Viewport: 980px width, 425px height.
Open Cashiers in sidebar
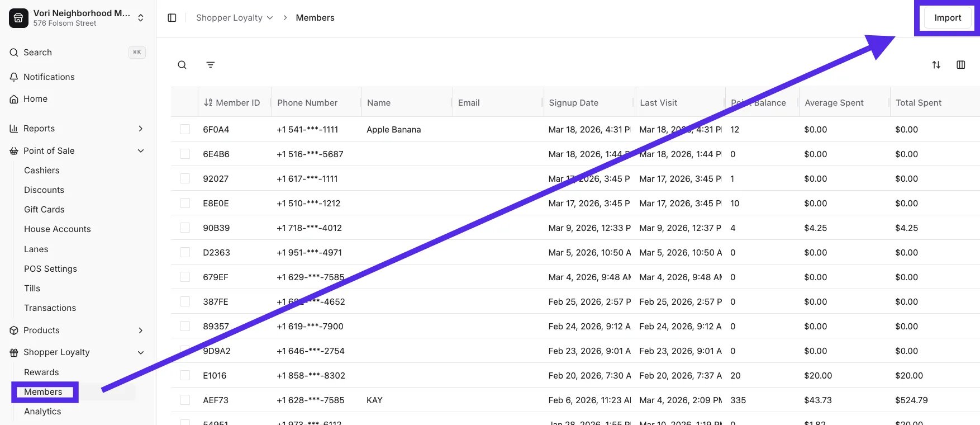[42, 171]
